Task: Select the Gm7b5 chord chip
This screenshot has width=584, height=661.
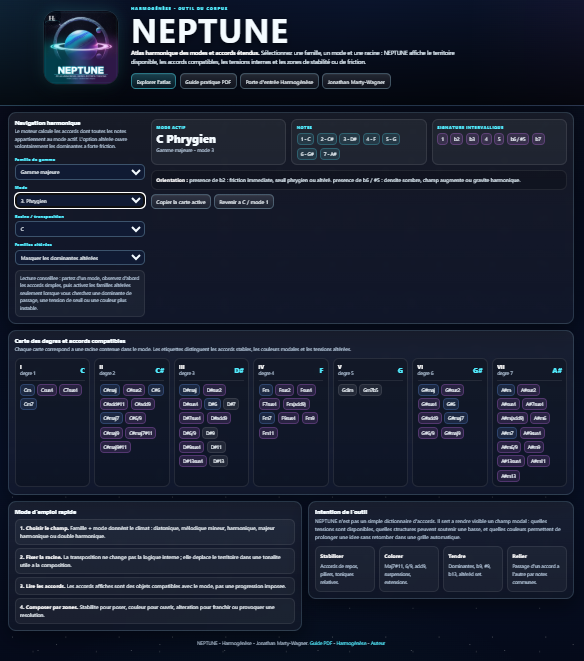Action: coord(371,390)
